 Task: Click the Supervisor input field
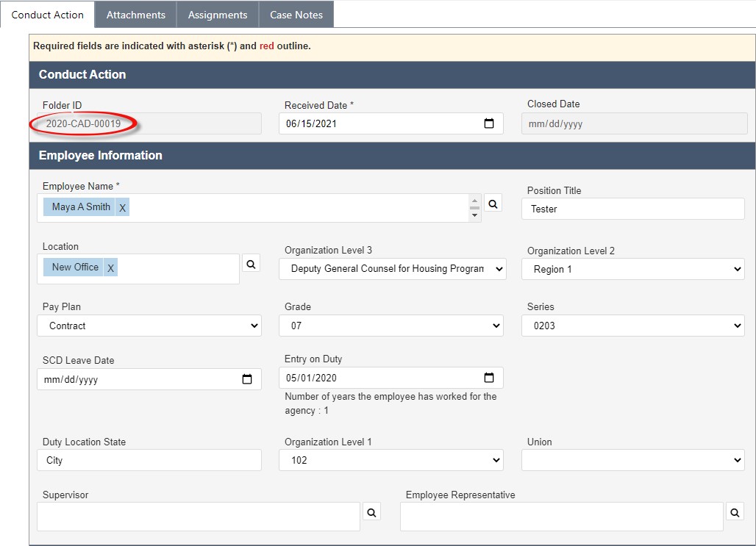(x=199, y=517)
